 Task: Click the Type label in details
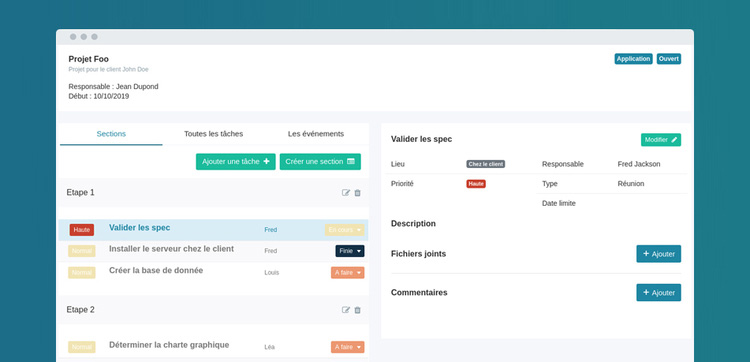tap(550, 184)
